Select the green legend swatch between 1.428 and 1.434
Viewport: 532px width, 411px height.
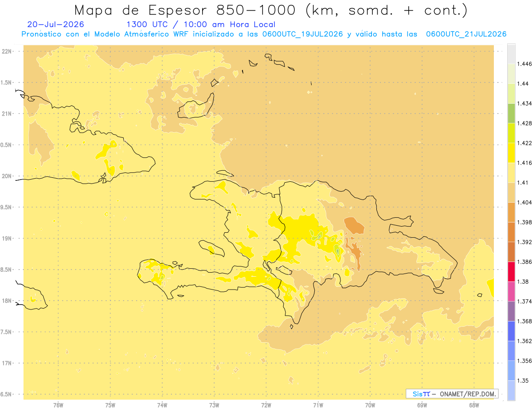pos(511,113)
